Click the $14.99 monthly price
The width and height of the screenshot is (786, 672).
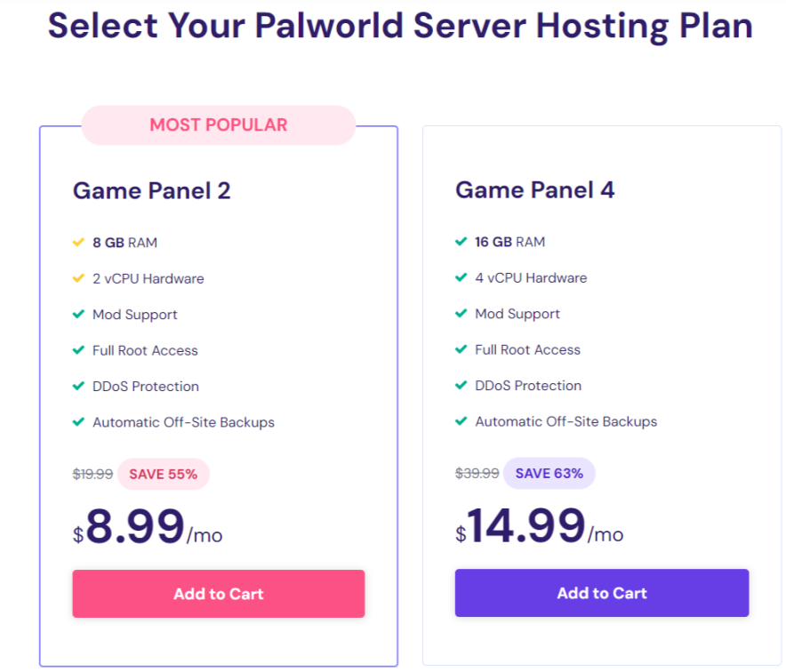(526, 526)
